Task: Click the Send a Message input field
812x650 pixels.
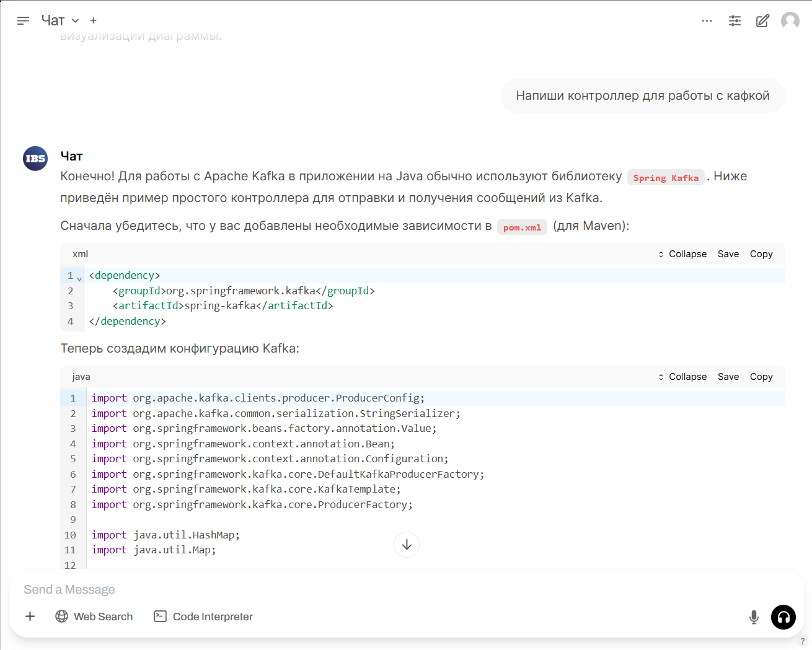Action: pos(372,589)
